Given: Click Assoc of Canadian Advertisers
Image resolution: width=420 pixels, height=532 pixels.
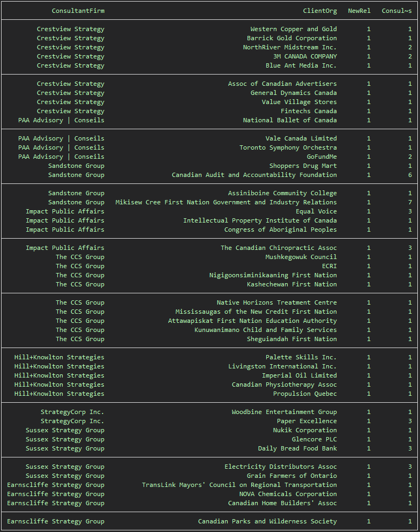Looking at the screenshot, I should [282, 84].
